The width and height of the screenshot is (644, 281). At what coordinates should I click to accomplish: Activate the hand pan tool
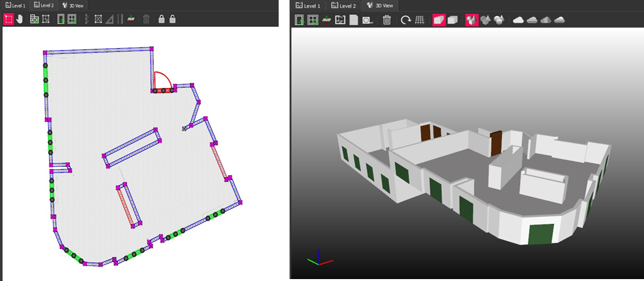tap(19, 19)
